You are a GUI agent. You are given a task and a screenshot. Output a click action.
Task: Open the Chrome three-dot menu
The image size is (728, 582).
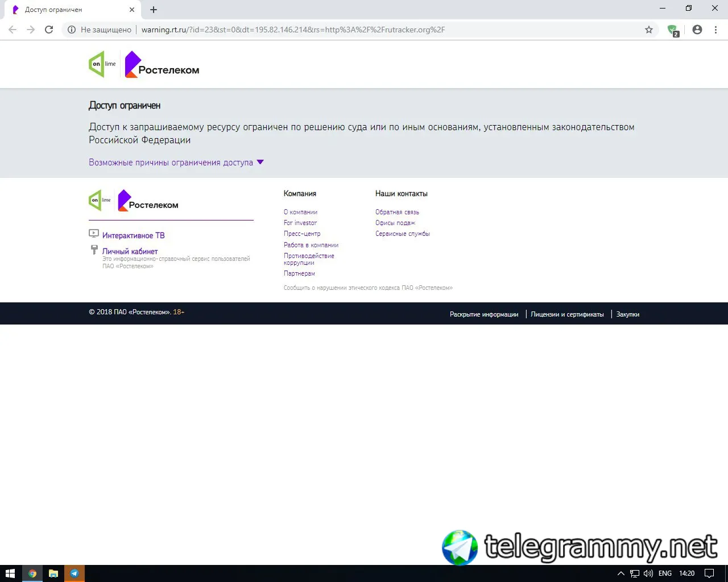715,30
